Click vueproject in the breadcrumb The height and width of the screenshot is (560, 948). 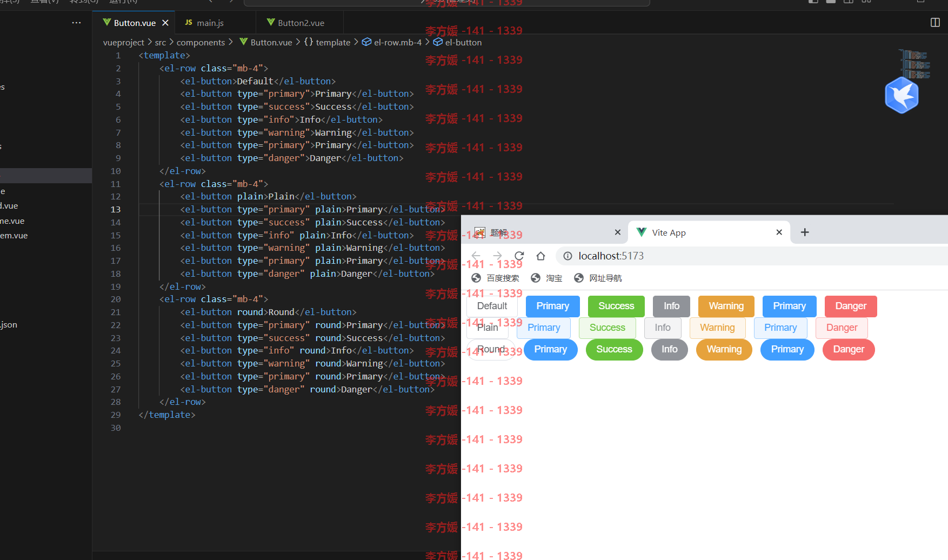[x=124, y=42]
